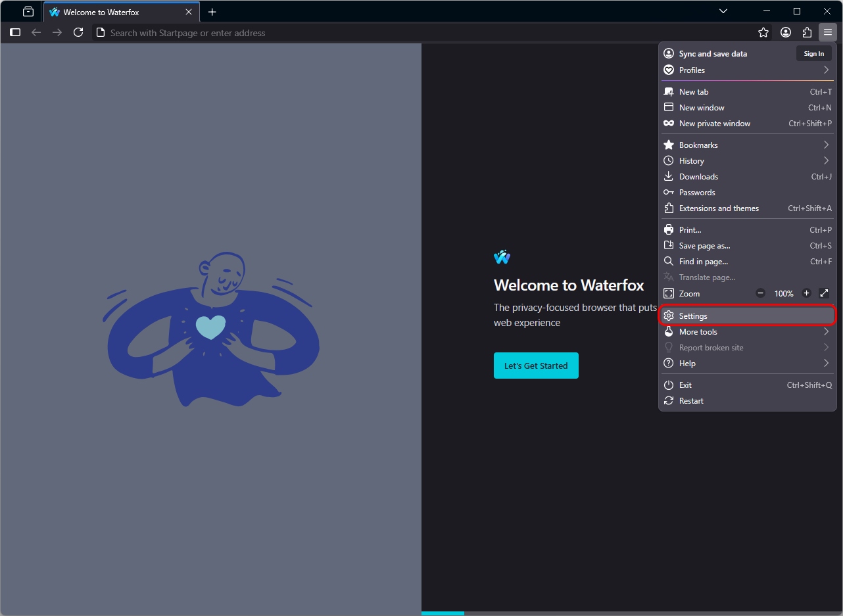Screen dimensions: 843x616
Task: Expand the More tools submenu
Action: point(748,332)
